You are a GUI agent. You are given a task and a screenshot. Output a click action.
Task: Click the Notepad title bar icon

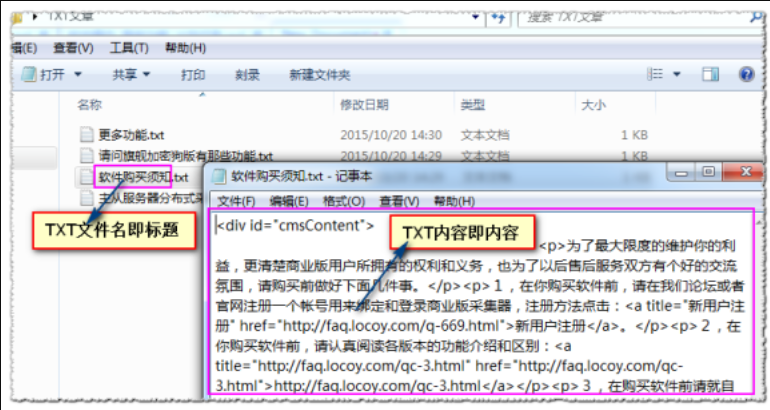[218, 174]
